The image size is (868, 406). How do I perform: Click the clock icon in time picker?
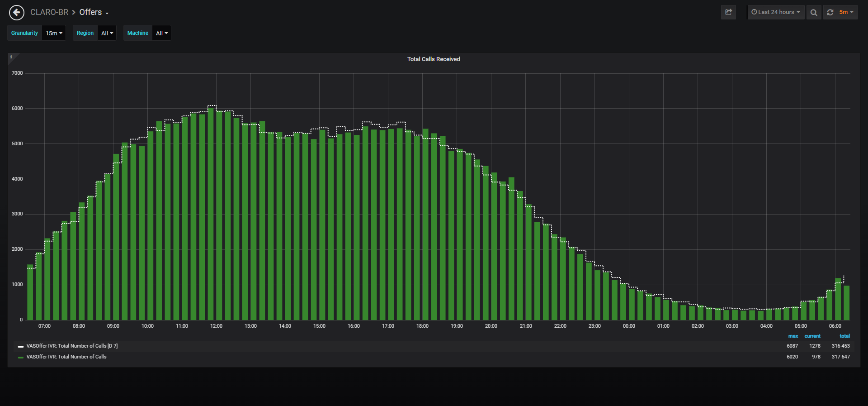[x=754, y=12]
